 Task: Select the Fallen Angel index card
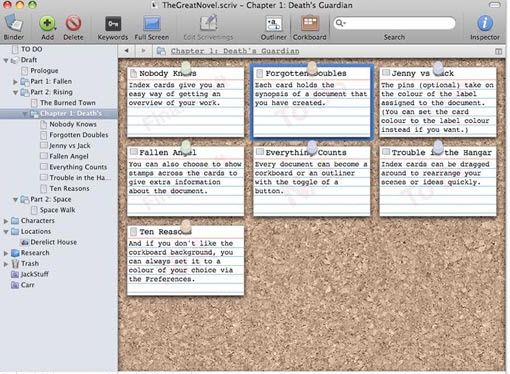tap(185, 181)
